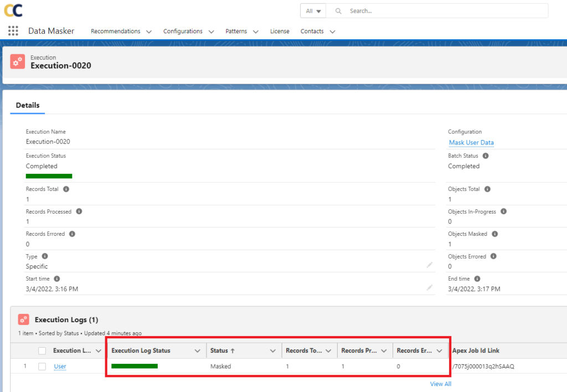Click the Execution record icon in the header
The width and height of the screenshot is (567, 392).
(x=17, y=61)
